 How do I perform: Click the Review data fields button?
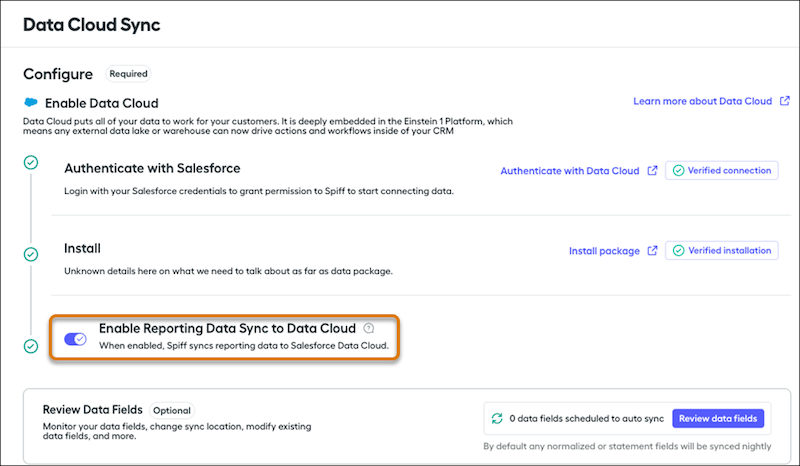pos(718,419)
